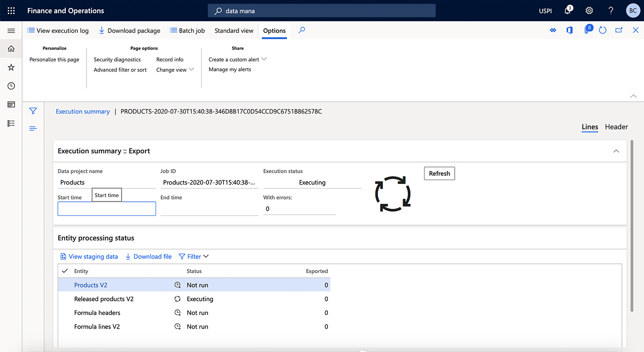Screen dimensions: 644x352
Task: Click Download file
Action: tap(148, 257)
